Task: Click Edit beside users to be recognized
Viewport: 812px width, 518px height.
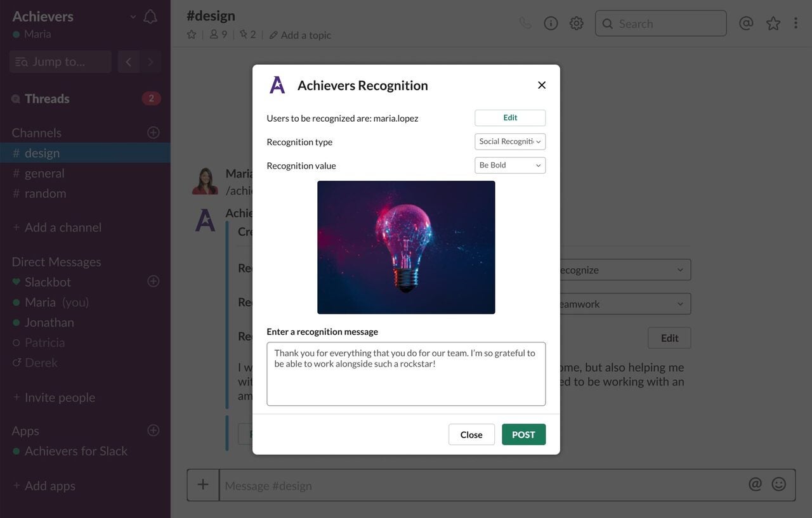Action: 510,118
